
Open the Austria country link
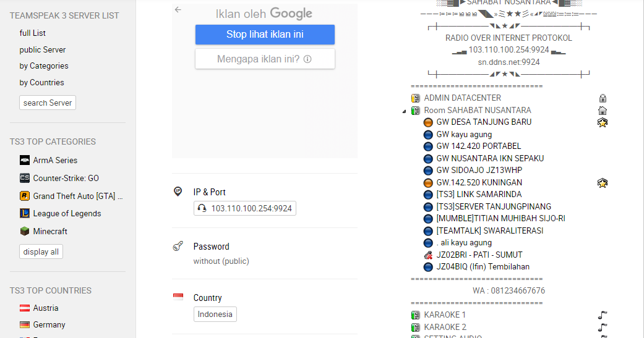click(x=46, y=308)
